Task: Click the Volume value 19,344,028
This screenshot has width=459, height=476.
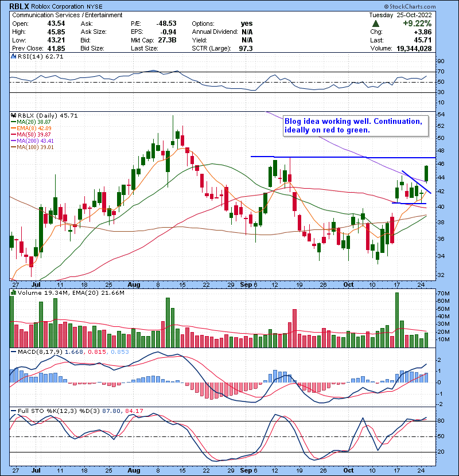Action: tap(414, 48)
